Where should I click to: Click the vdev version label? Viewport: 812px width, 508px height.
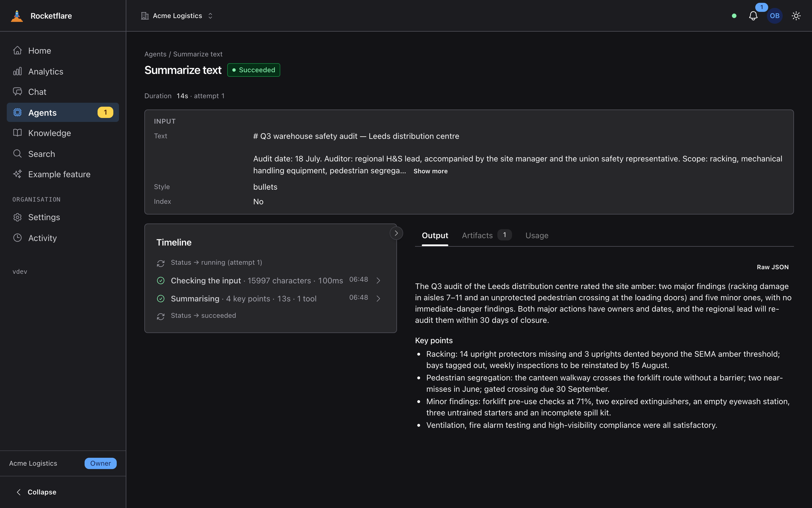[20, 271]
